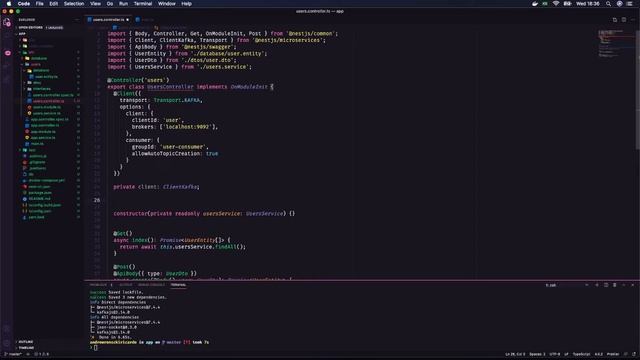Click the Prettier status bar item
The width and height of the screenshot is (640, 360).
point(613,354)
